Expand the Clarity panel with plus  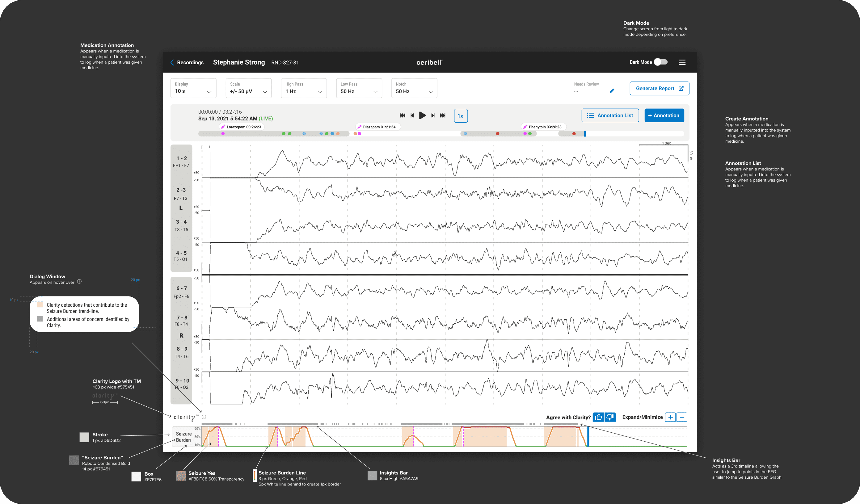670,417
